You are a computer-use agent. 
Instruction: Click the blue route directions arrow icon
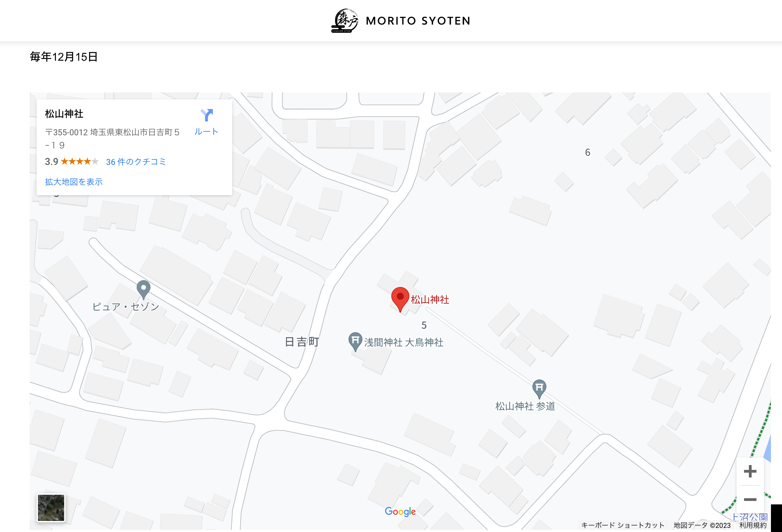[207, 115]
